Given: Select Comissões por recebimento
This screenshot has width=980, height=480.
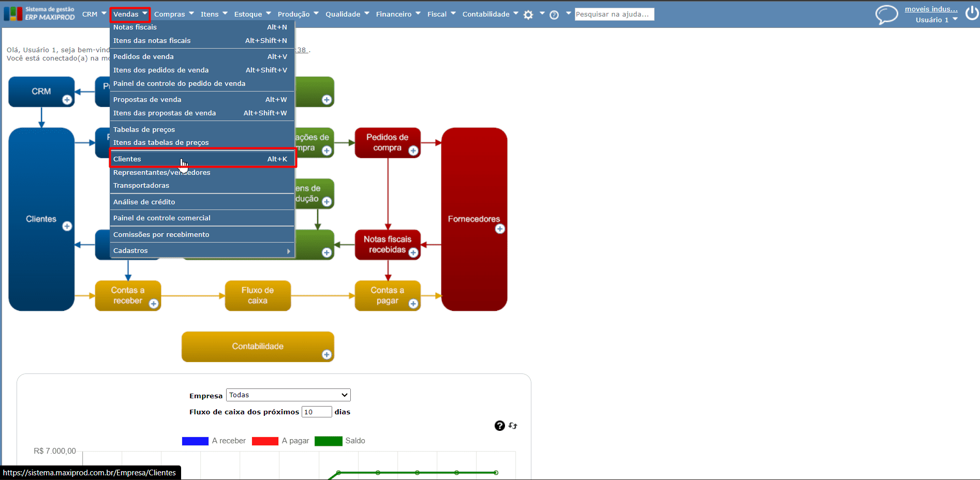Looking at the screenshot, I should click(x=202, y=234).
